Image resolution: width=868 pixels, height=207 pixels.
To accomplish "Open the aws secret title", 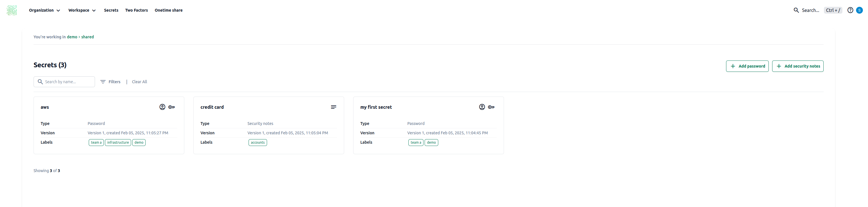I will [45, 107].
